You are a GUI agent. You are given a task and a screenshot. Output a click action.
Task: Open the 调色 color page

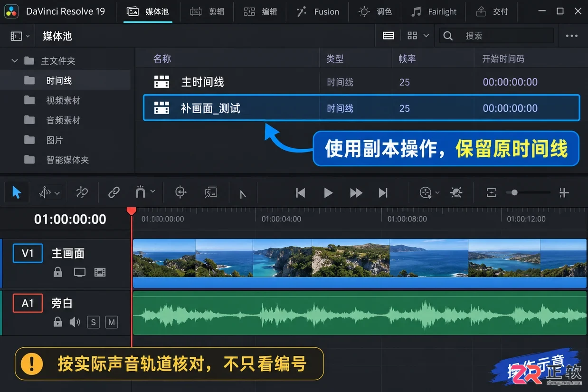coord(375,11)
